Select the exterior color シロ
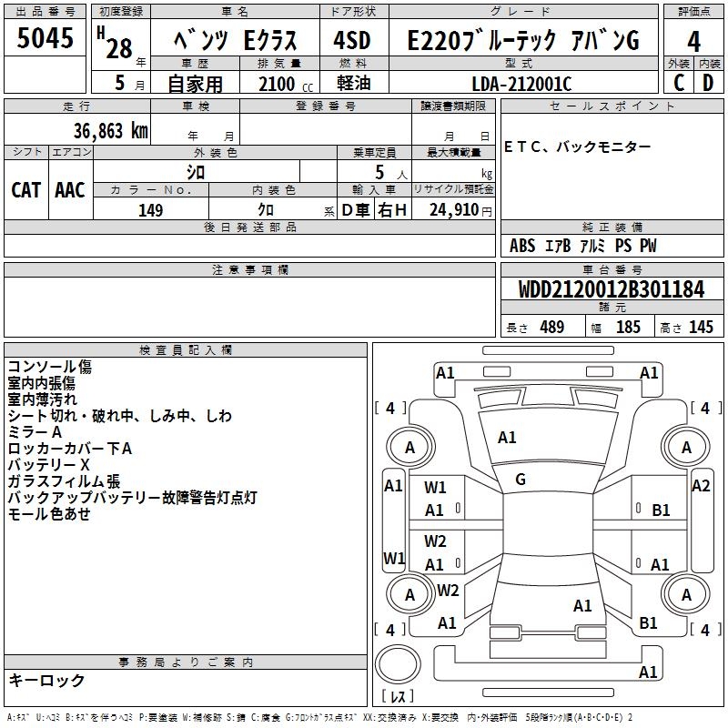This screenshot has height=728, width=728. (196, 172)
